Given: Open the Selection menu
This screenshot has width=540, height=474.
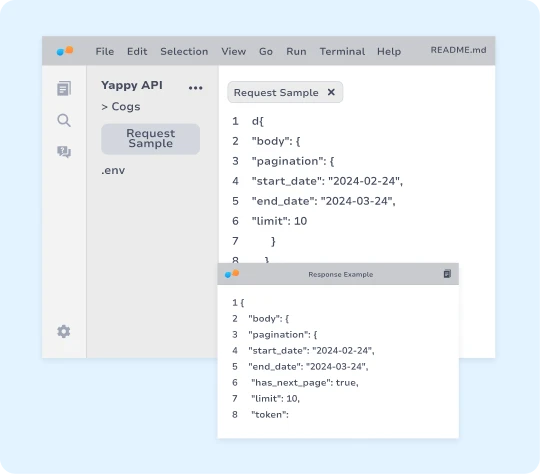Looking at the screenshot, I should tap(184, 51).
